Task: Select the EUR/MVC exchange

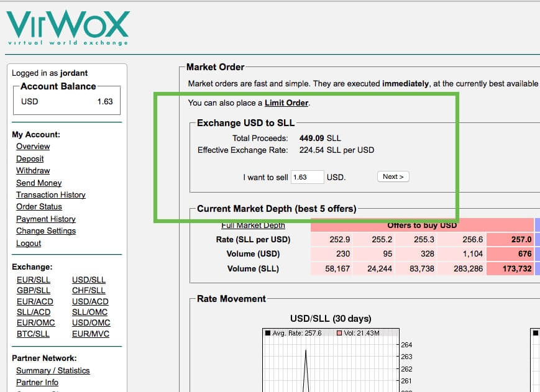Action: pyautogui.click(x=91, y=334)
